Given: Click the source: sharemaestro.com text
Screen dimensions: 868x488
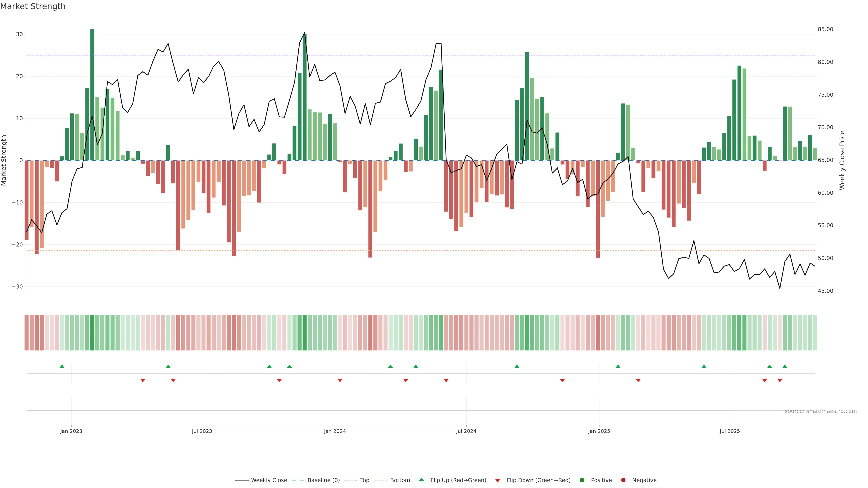Looking at the screenshot, I should [821, 411].
